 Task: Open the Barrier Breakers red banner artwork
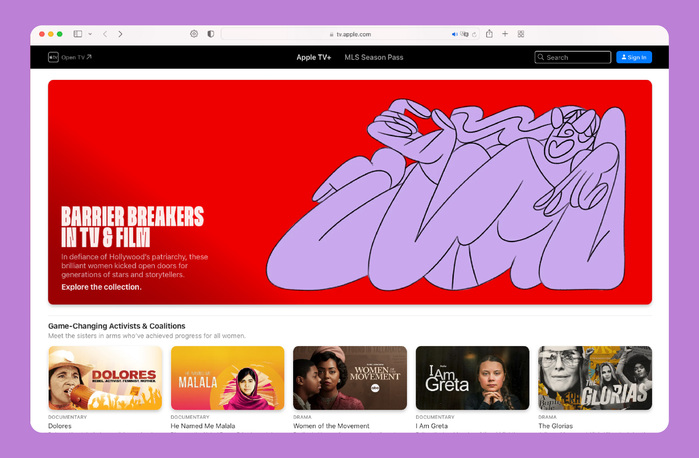(350, 192)
